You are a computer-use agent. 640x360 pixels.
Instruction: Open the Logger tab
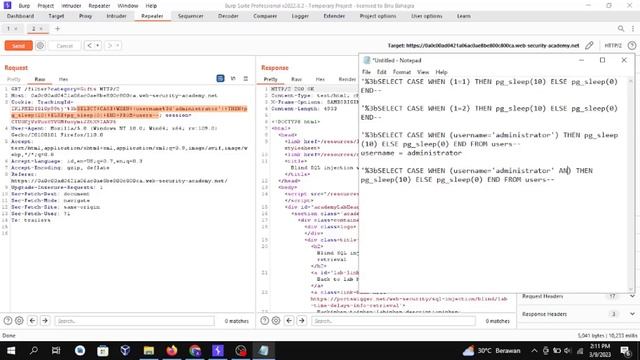(300, 16)
